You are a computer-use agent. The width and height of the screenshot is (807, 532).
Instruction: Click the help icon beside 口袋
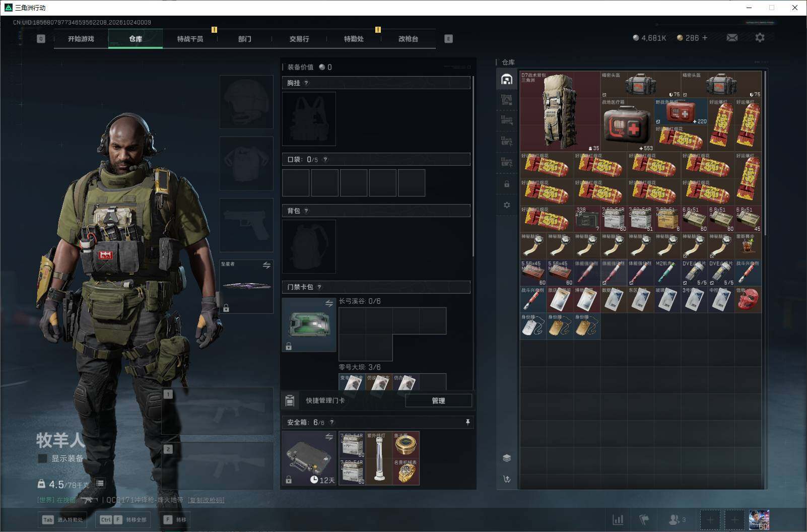[x=325, y=160]
